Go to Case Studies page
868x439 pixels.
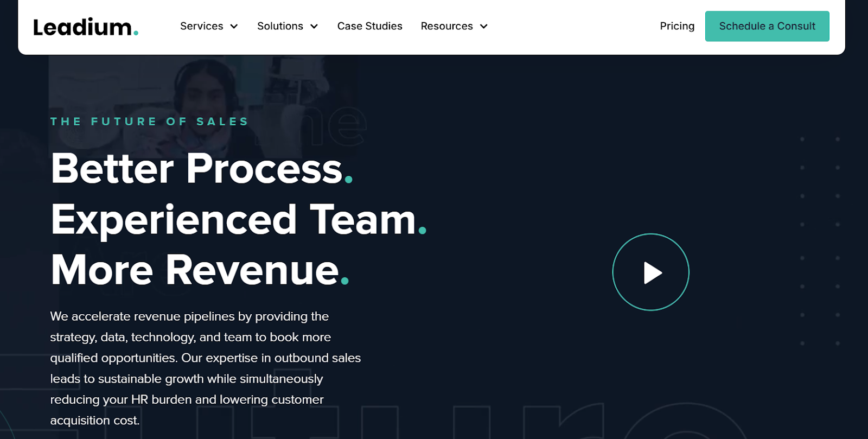pos(370,26)
